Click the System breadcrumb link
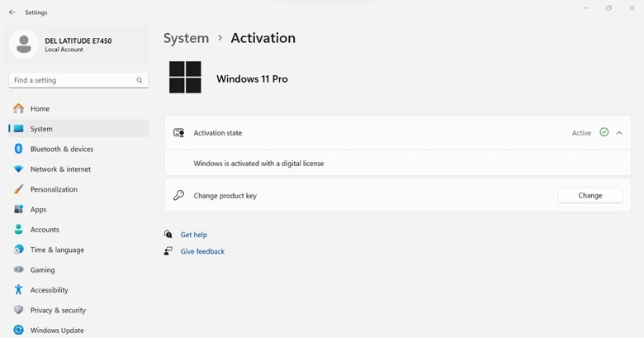 pos(186,38)
